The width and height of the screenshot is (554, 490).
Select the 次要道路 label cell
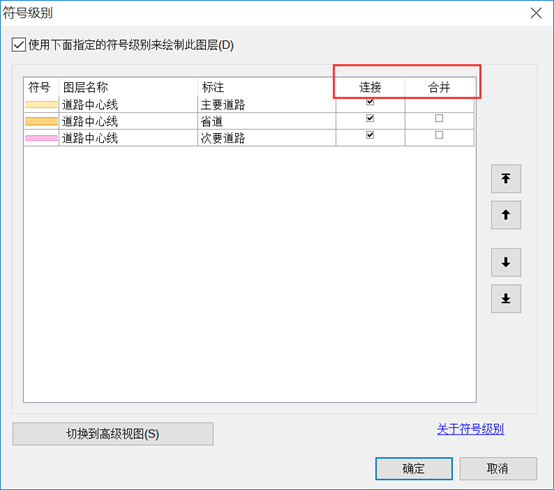point(266,138)
